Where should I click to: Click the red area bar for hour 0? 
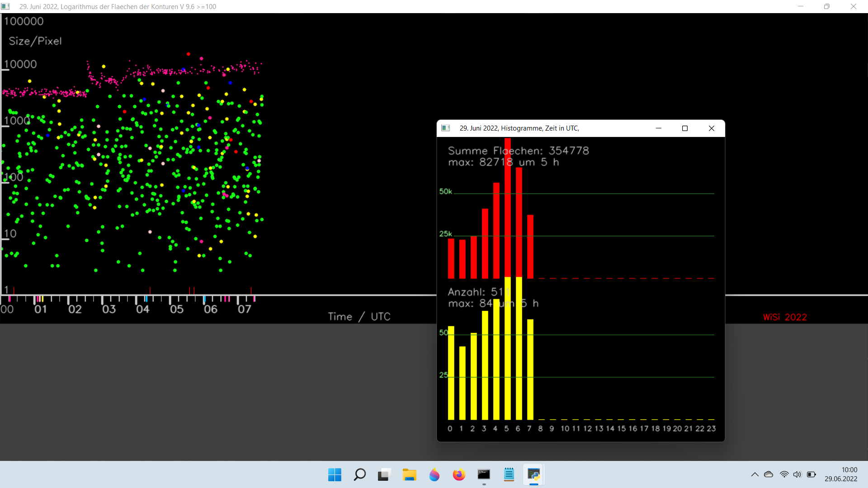451,258
